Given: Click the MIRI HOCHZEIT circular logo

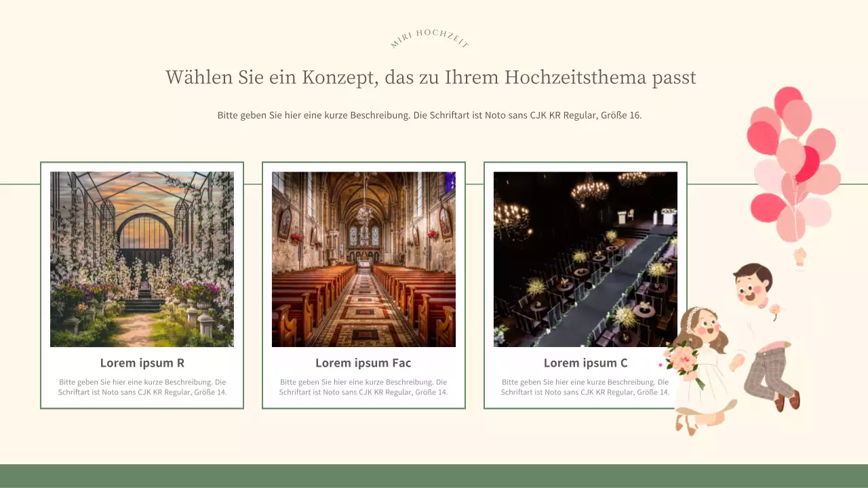Looking at the screenshot, I should pyautogui.click(x=429, y=41).
